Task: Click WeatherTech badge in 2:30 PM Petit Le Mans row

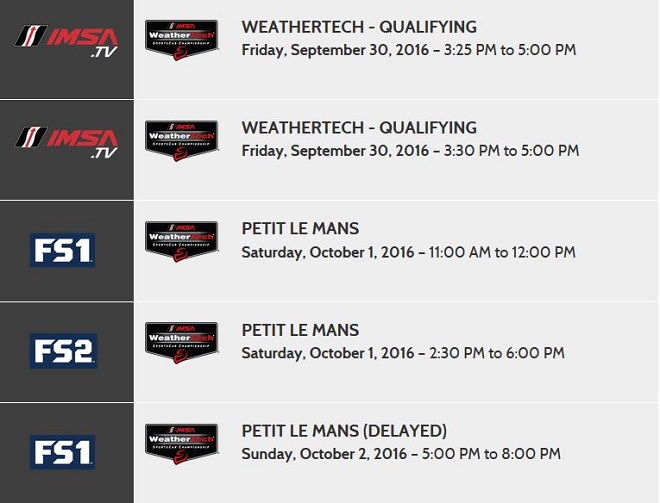Action: point(181,343)
